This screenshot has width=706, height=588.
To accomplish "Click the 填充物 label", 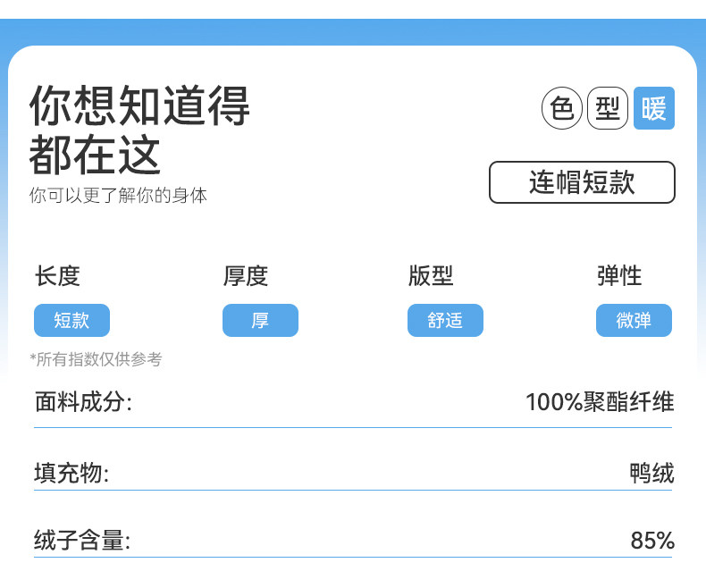I will [x=71, y=474].
